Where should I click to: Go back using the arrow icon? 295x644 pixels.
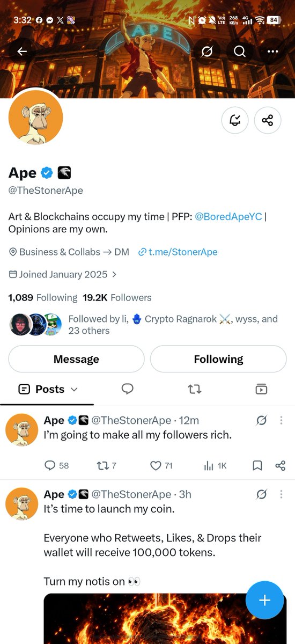tap(22, 52)
